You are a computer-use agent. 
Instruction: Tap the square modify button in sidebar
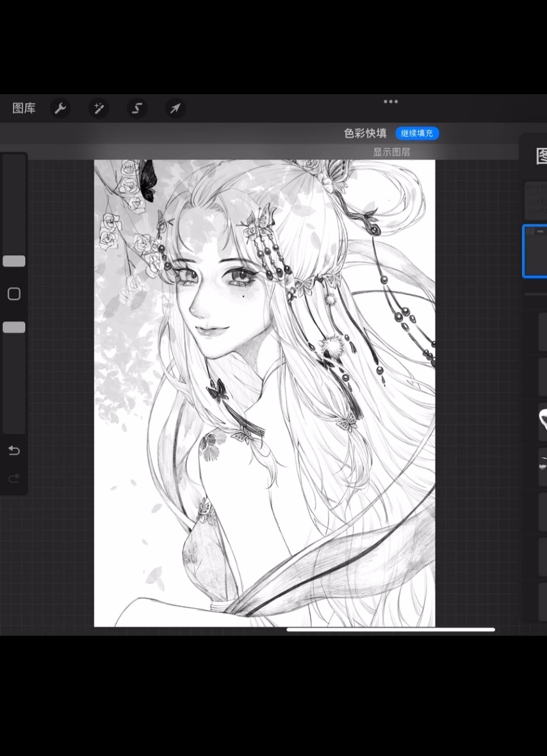tap(14, 294)
